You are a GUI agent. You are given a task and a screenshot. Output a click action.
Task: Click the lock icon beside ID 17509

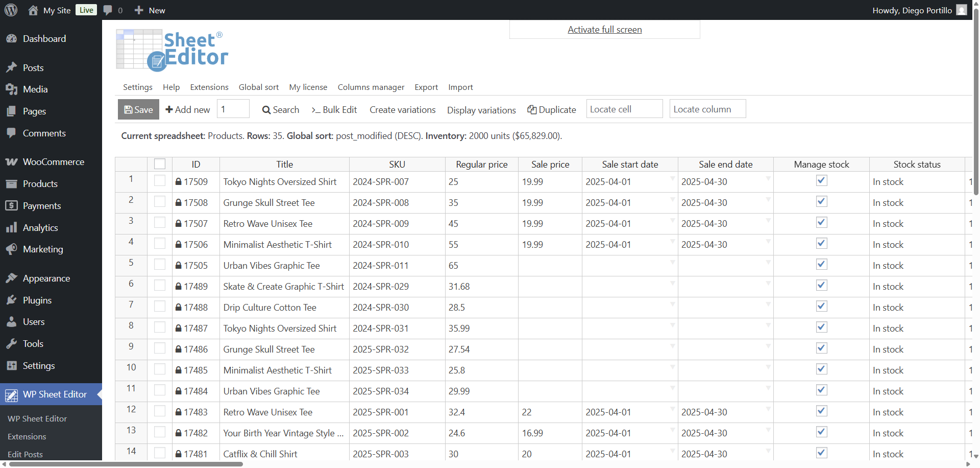point(179,182)
